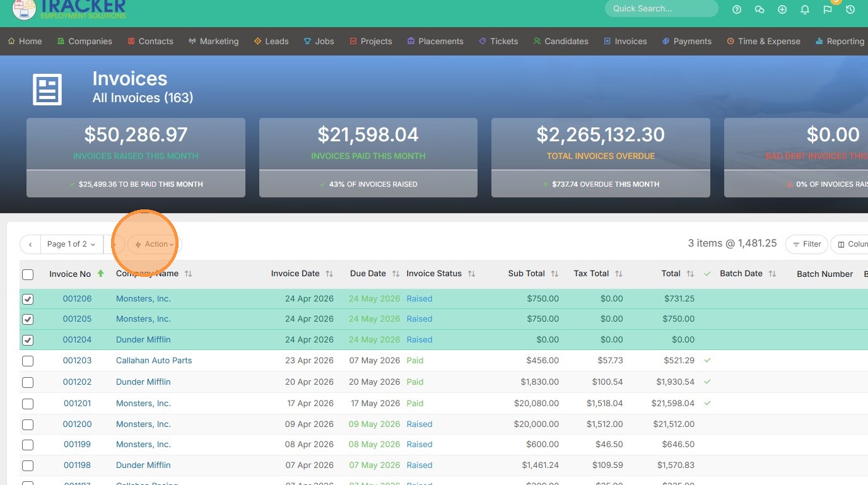Toggle the select-all header checkbox
The width and height of the screenshot is (868, 485).
point(28,274)
